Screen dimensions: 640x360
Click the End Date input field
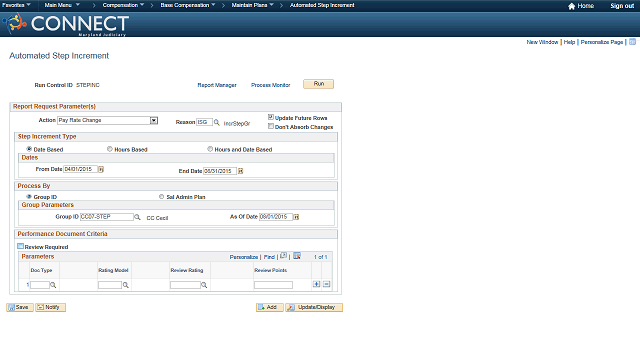pyautogui.click(x=220, y=171)
